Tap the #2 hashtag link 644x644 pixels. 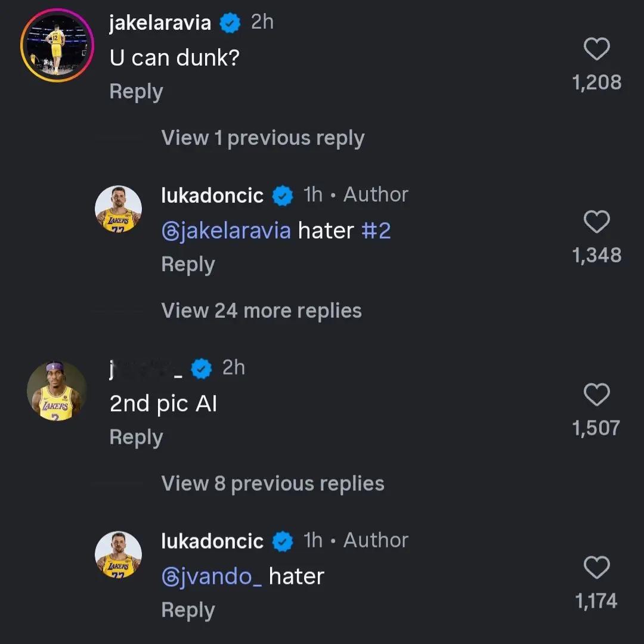click(376, 231)
